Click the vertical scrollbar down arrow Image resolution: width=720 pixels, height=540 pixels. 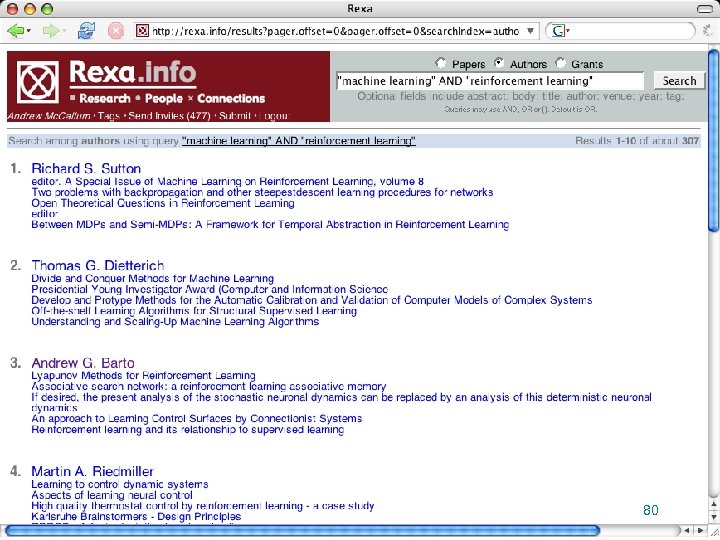point(714,516)
